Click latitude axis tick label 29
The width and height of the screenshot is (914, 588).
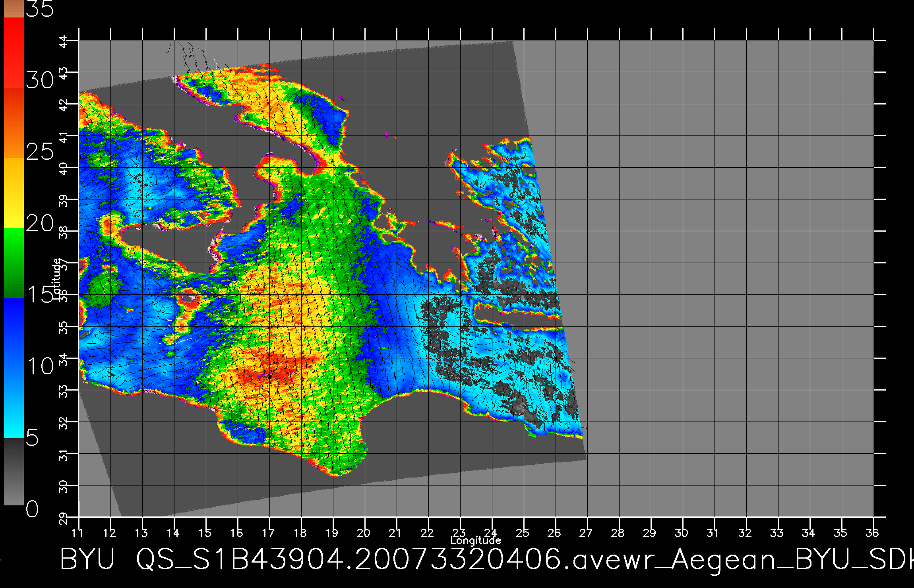(x=64, y=518)
